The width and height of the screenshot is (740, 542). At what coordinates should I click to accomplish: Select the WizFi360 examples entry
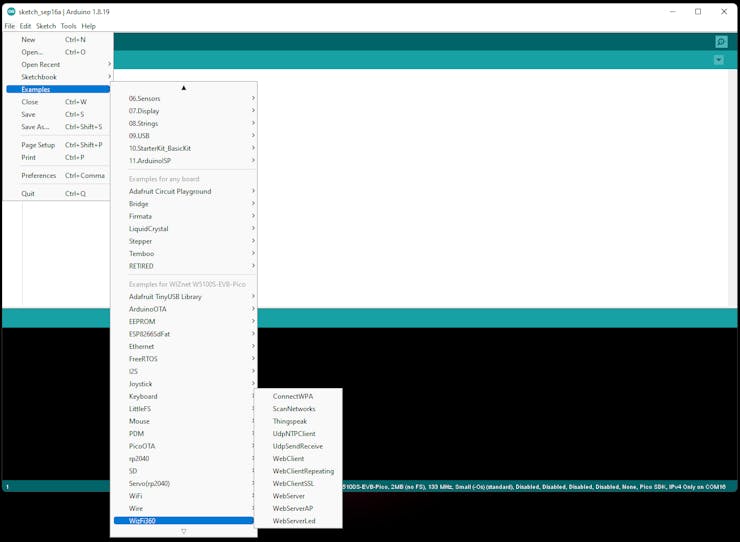[184, 521]
